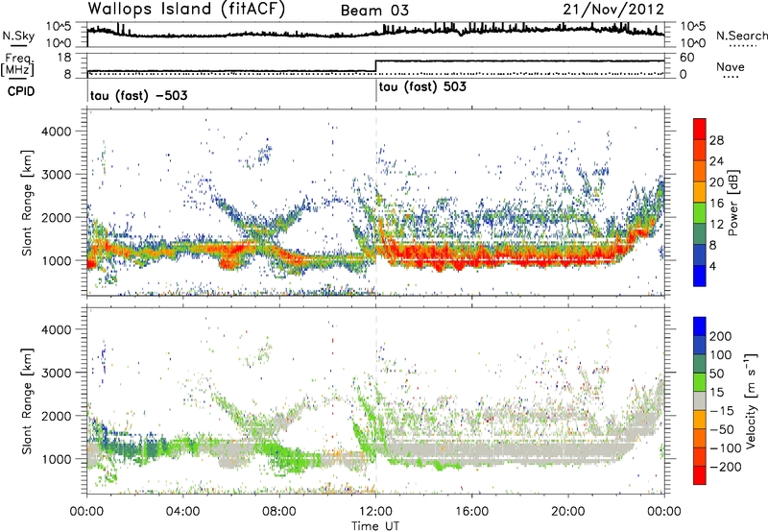The height and width of the screenshot is (532, 768).
Task: Pick the yellow-orange segment of the Power color bar
Action: coord(700,192)
